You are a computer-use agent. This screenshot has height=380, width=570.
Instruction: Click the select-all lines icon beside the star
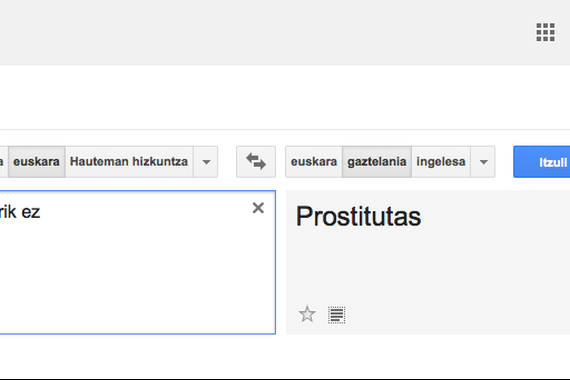pyautogui.click(x=337, y=315)
